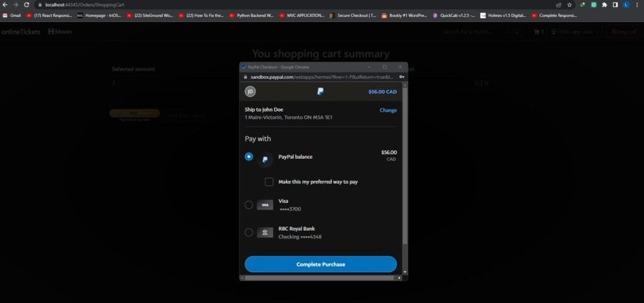Click the JD account avatar in PayPal
644x303 pixels.
[x=250, y=91]
